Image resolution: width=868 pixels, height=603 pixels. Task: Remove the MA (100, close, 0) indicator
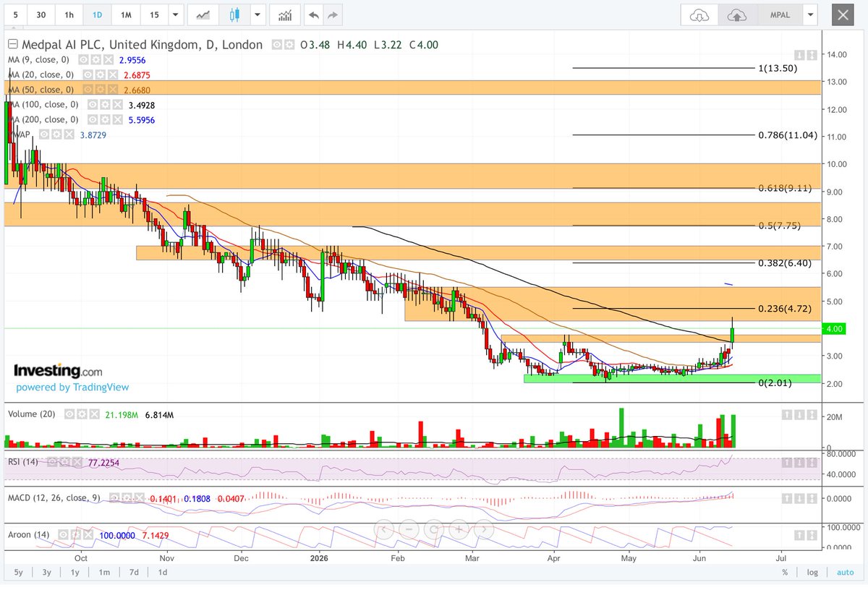click(116, 105)
